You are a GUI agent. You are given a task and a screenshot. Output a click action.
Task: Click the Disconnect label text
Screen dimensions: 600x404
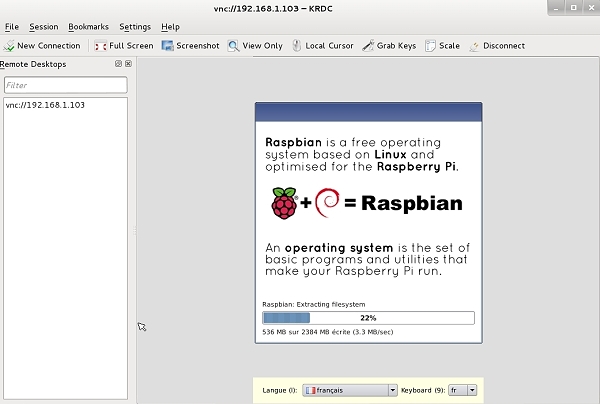click(x=504, y=46)
